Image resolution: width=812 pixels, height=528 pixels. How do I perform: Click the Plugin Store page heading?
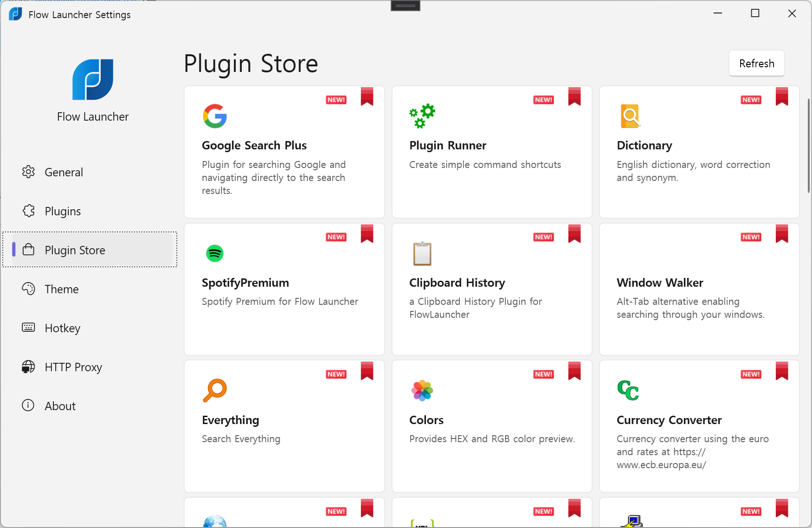click(x=251, y=64)
